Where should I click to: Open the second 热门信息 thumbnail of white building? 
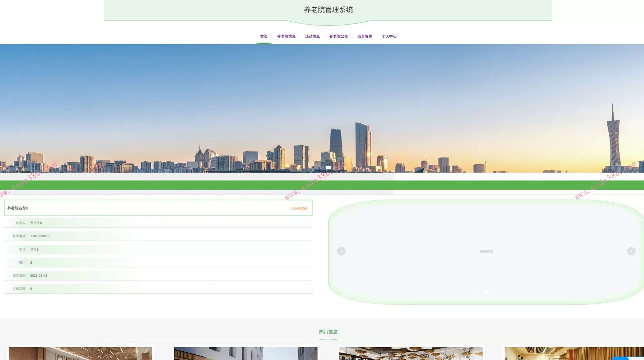(x=246, y=354)
